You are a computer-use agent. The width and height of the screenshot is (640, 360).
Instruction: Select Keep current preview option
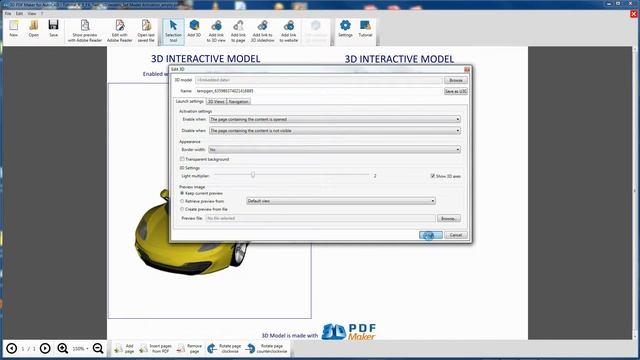click(182, 193)
